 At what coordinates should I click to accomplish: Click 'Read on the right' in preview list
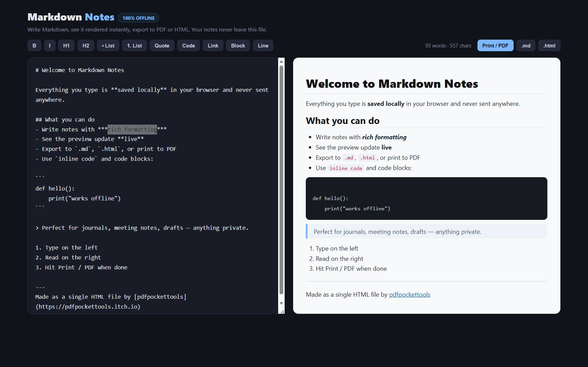[x=339, y=259]
